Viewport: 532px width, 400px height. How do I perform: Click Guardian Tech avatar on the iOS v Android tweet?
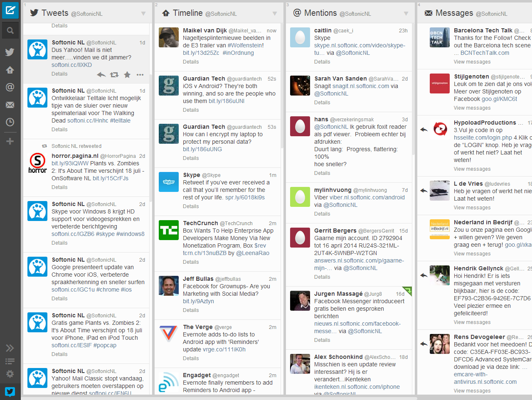point(169,86)
